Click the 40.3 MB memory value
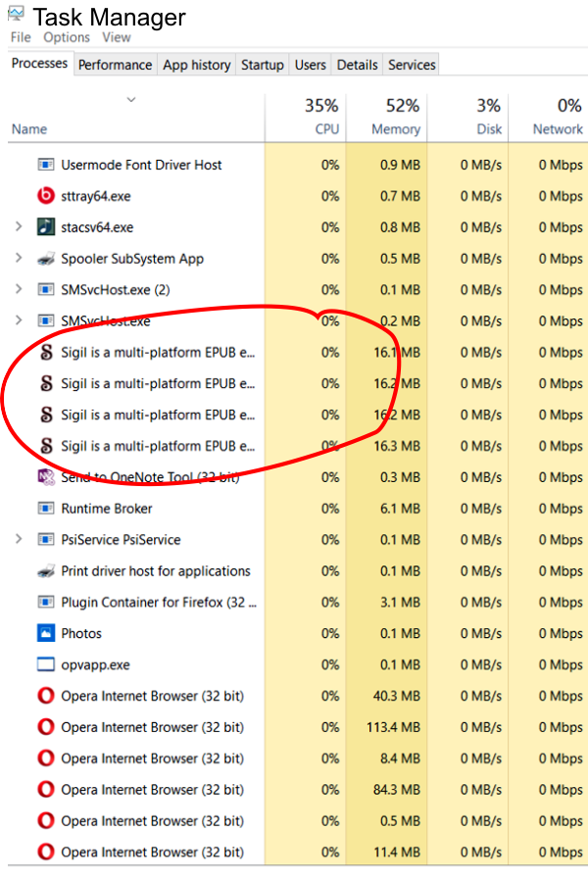This screenshot has height=881, width=588. 397,696
